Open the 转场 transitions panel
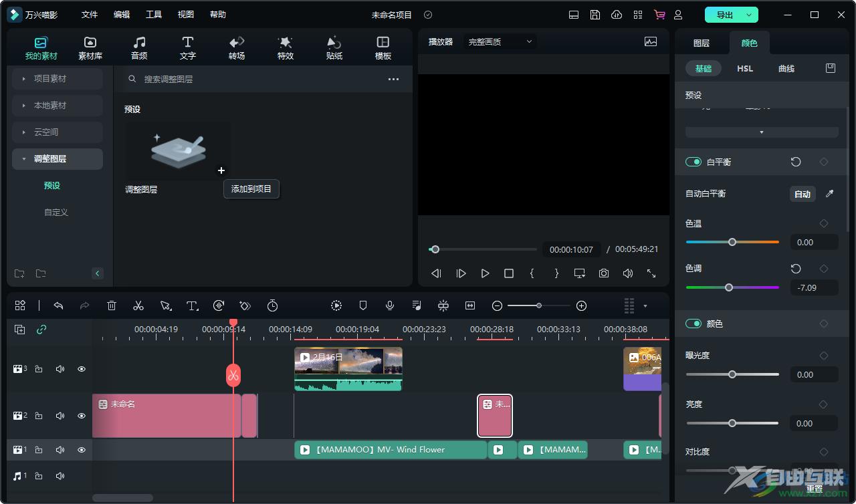This screenshot has width=856, height=504. coord(237,48)
